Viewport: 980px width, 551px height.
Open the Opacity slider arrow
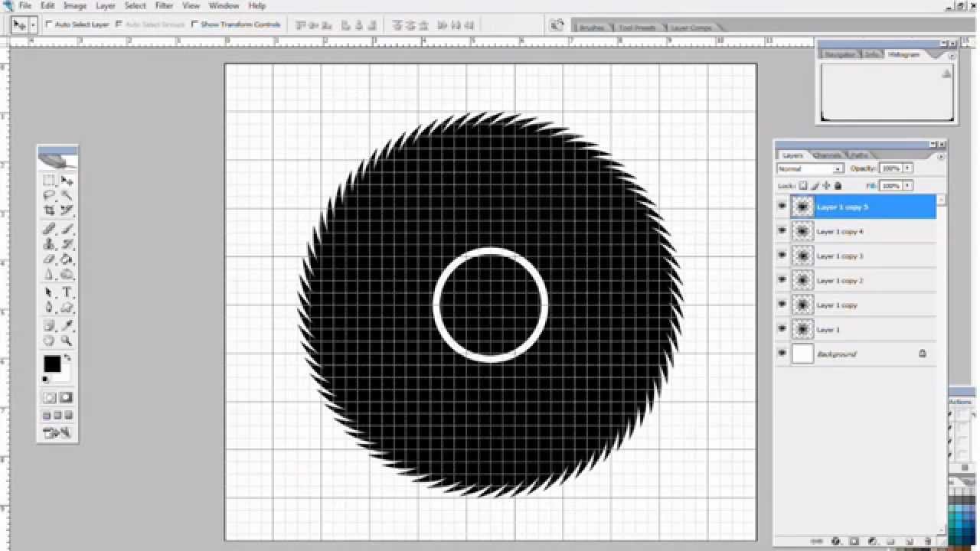coord(907,168)
